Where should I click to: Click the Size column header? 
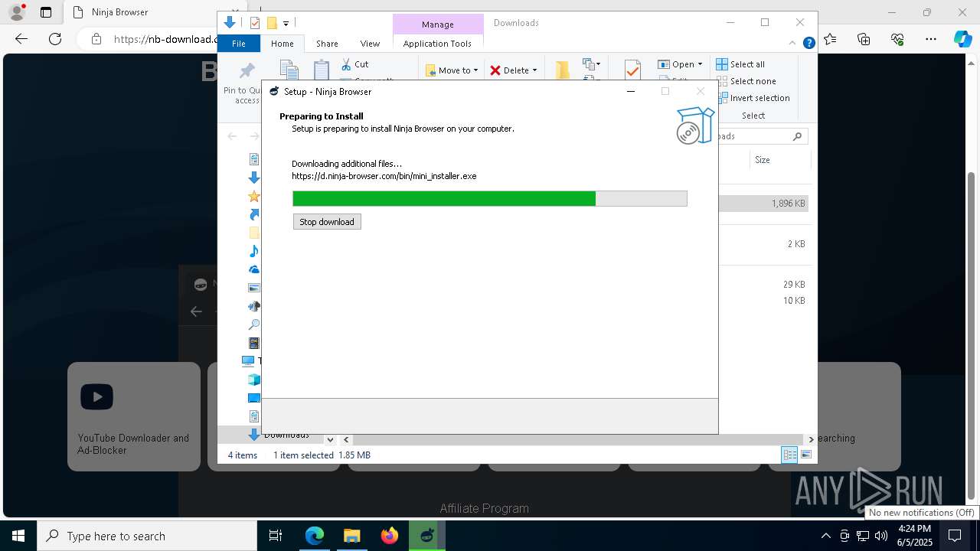763,160
